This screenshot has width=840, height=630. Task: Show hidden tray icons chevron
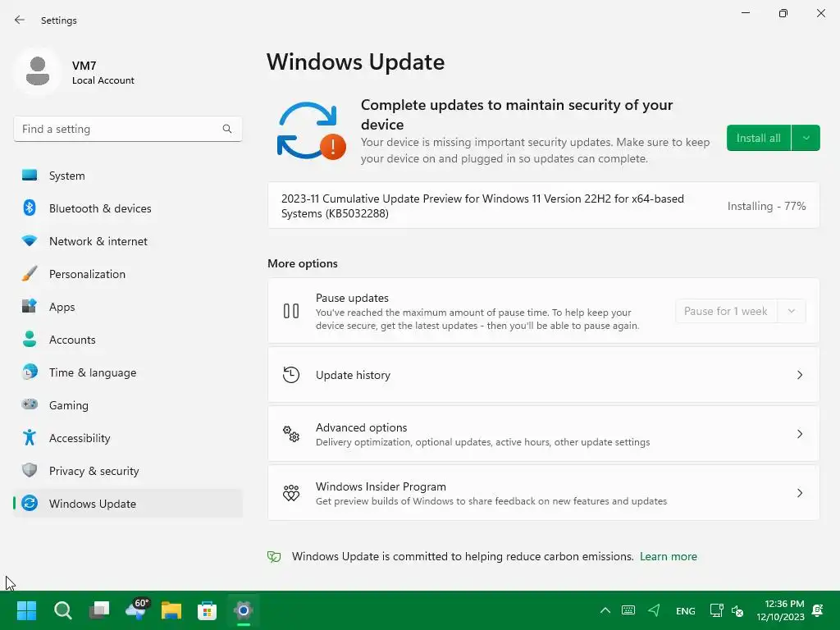(605, 610)
